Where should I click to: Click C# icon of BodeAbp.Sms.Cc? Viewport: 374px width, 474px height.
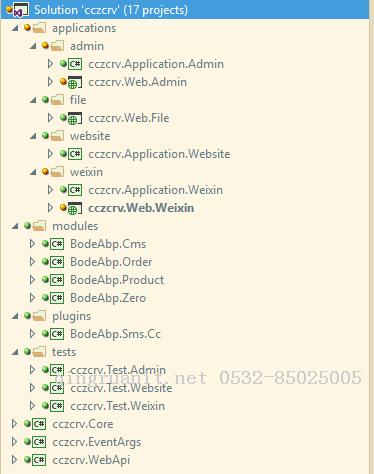(57, 334)
